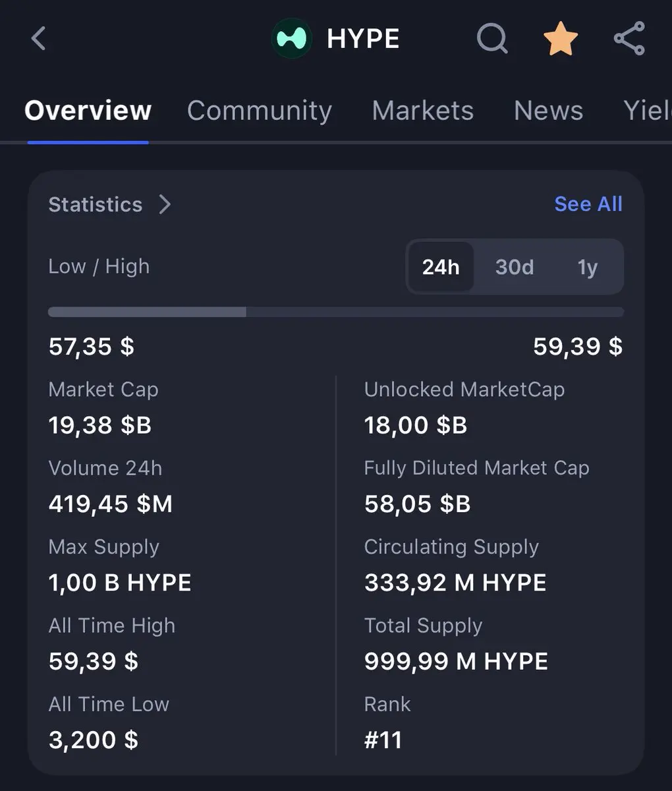The width and height of the screenshot is (672, 791).
Task: Switch to the Overview tab
Action: click(88, 111)
